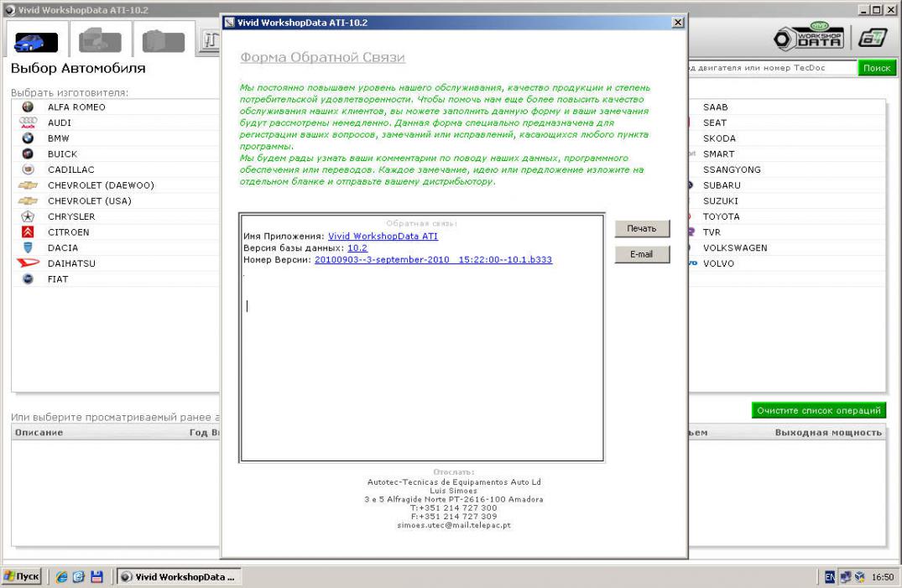The height and width of the screenshot is (588, 902).
Task: Click the Vivid WorkshopData ATI link
Action: tap(383, 236)
